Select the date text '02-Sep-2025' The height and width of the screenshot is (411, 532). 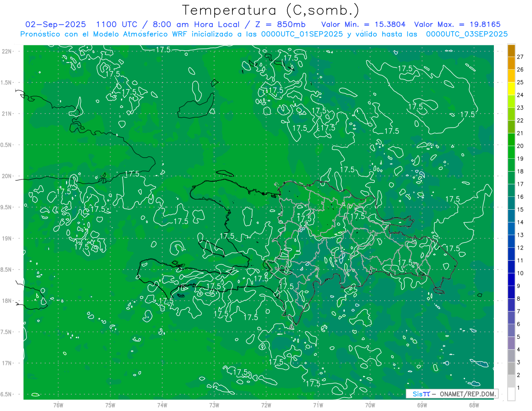tap(55, 24)
